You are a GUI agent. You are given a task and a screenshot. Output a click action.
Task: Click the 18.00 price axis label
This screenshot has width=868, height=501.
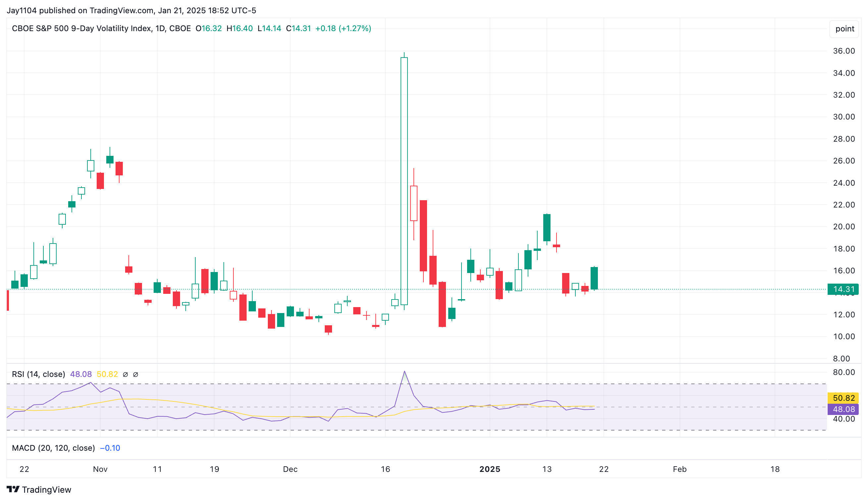click(844, 249)
